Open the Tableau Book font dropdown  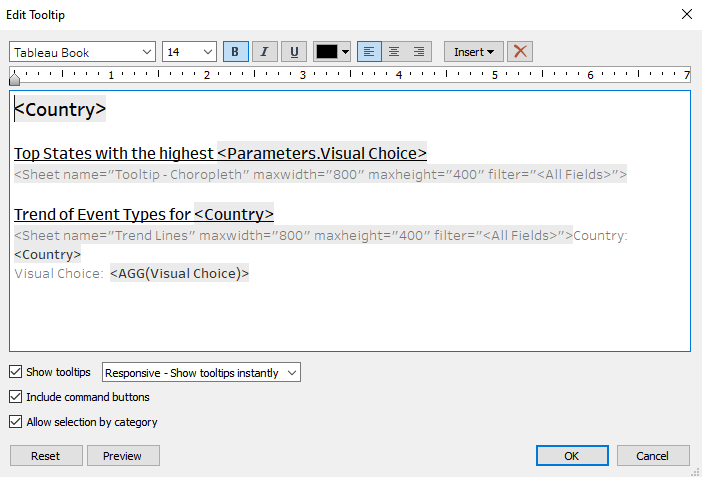[83, 52]
